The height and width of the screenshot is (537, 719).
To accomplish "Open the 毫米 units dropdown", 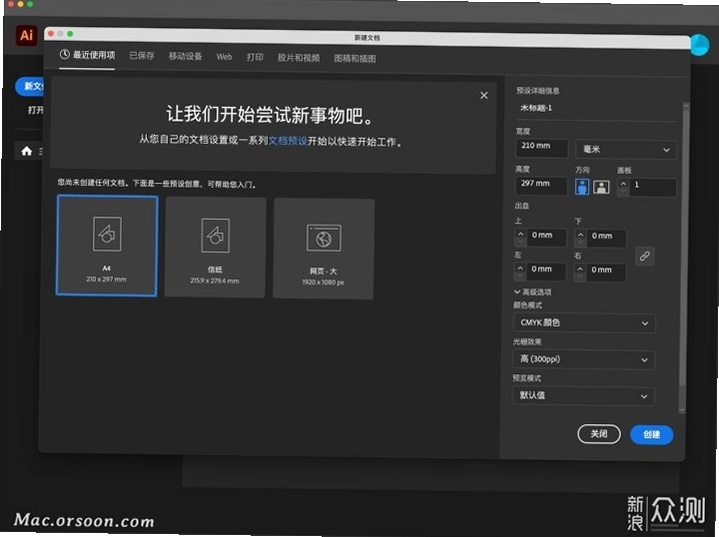I will pos(626,149).
